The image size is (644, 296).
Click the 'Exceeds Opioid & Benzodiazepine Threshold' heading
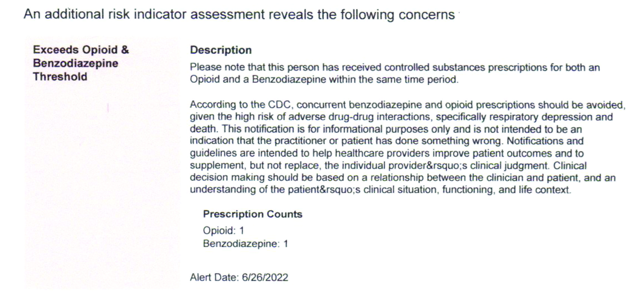pos(81,63)
